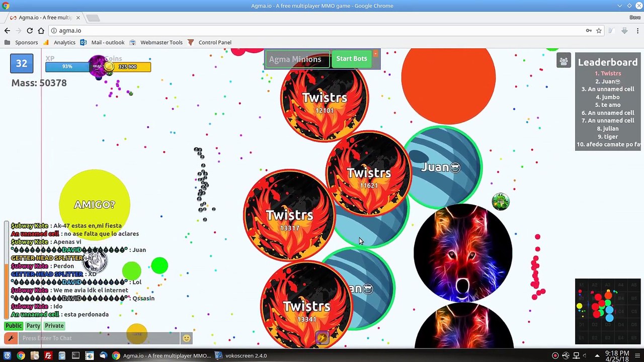Click the site information icon in address bar

(x=54, y=31)
